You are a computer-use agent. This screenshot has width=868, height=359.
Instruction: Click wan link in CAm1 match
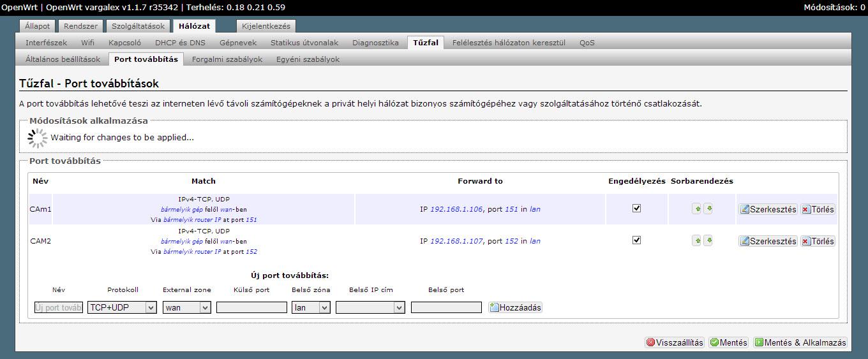(x=227, y=209)
